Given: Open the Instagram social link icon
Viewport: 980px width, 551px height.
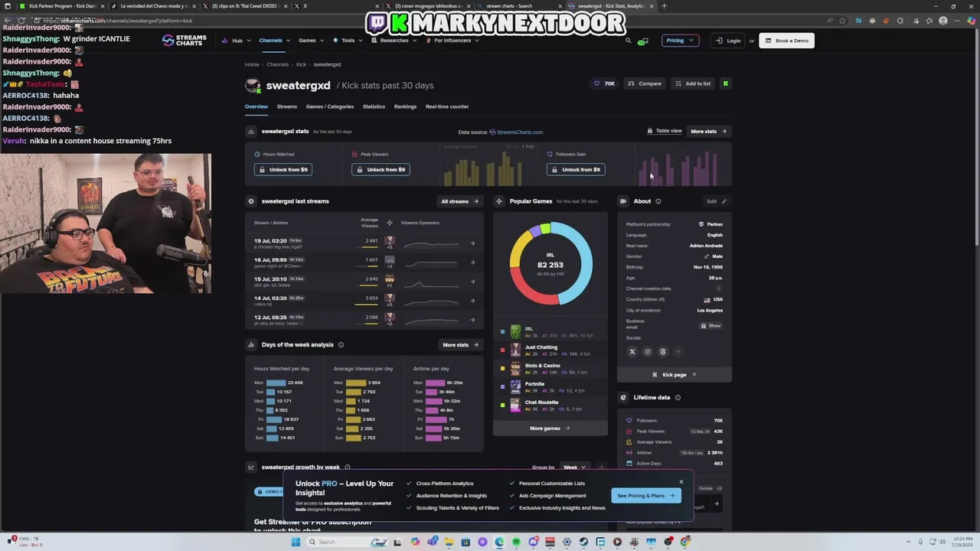Looking at the screenshot, I should click(x=648, y=352).
